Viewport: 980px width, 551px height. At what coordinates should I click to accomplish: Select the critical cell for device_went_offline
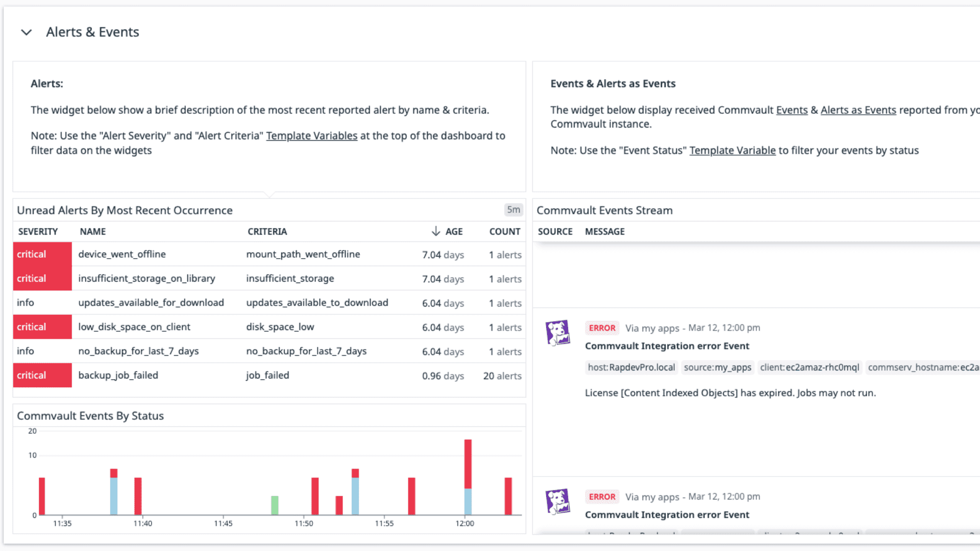pos(42,254)
